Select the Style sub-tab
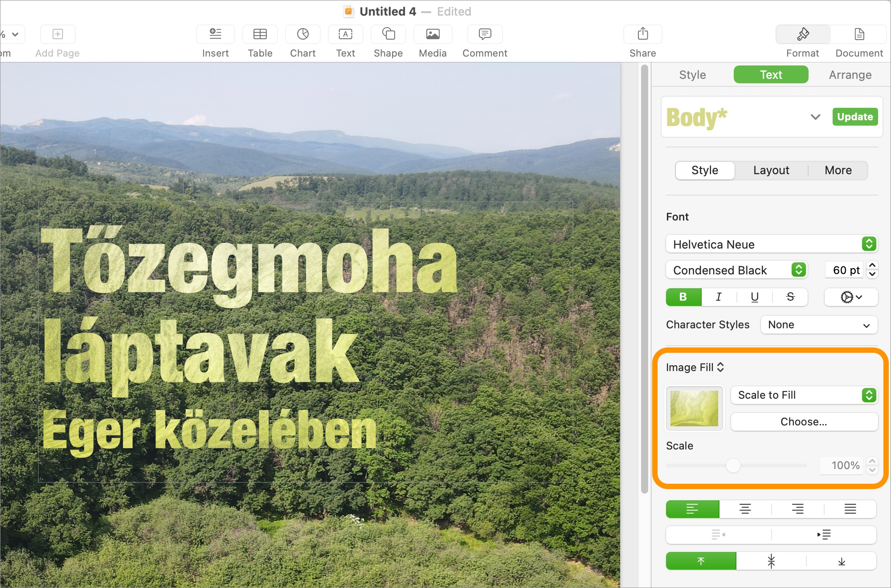The image size is (891, 588). click(705, 171)
